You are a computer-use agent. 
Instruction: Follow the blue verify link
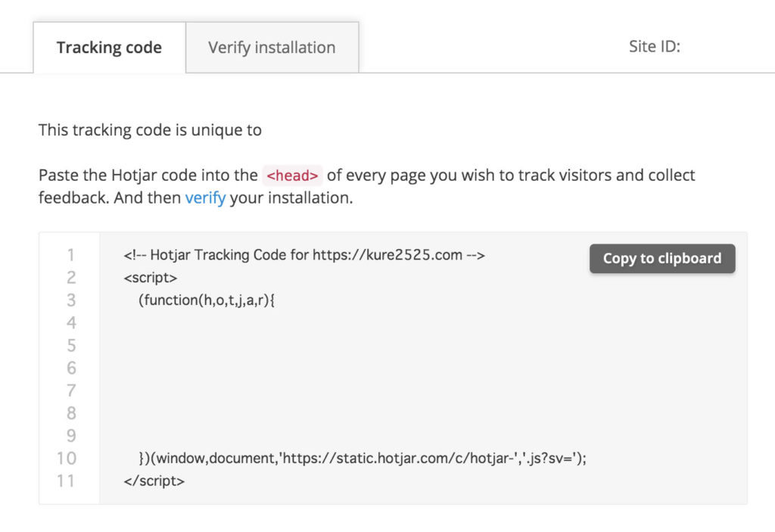click(205, 198)
